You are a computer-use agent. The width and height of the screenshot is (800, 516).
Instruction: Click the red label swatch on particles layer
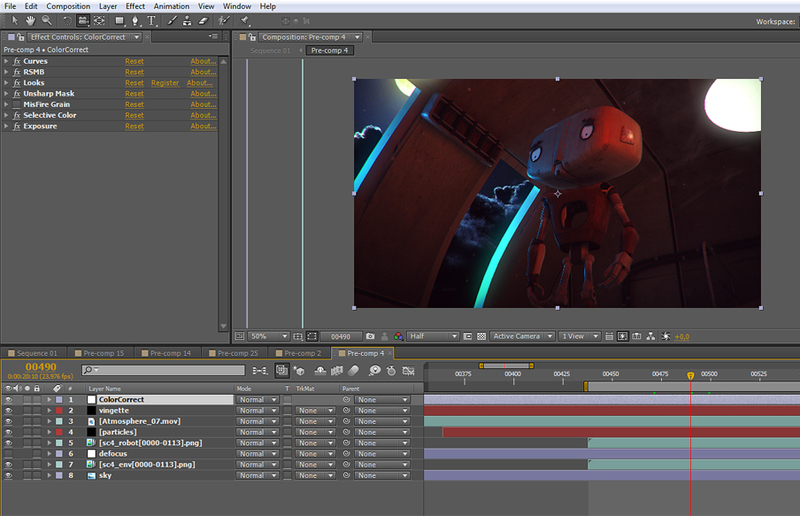pos(58,432)
